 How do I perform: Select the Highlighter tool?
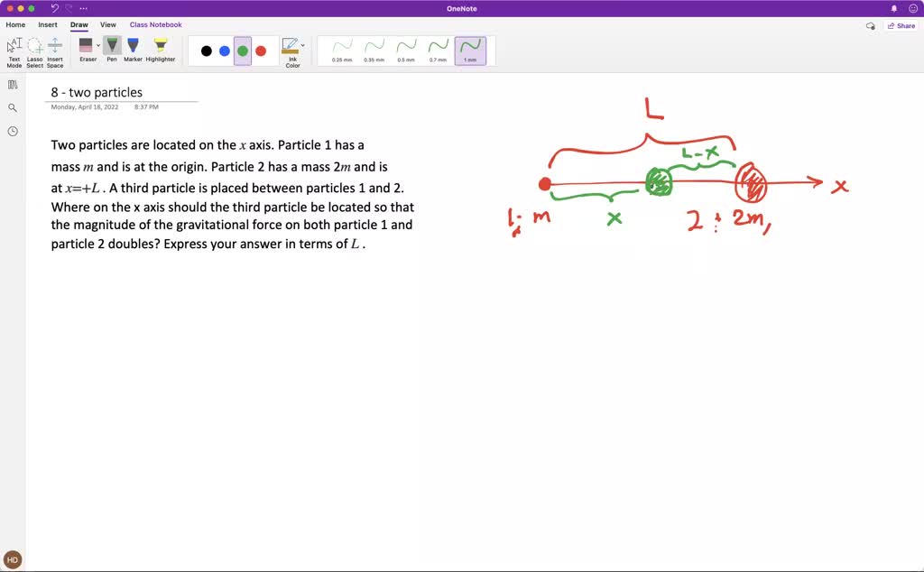tap(161, 45)
